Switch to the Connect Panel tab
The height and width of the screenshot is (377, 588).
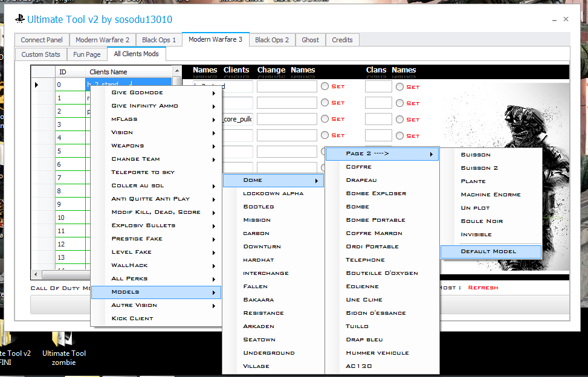tap(42, 40)
